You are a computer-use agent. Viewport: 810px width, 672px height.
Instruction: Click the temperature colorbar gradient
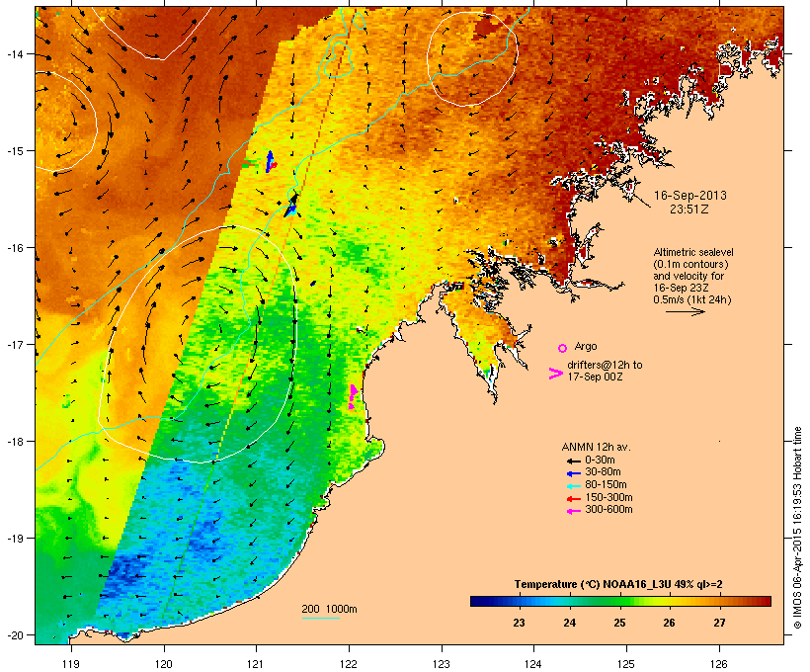(x=620, y=601)
